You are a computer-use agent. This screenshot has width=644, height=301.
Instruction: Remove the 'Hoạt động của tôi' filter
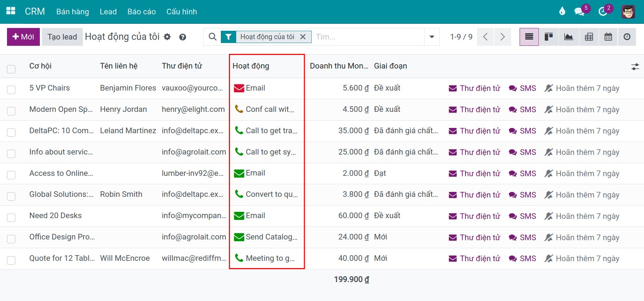[x=303, y=37]
